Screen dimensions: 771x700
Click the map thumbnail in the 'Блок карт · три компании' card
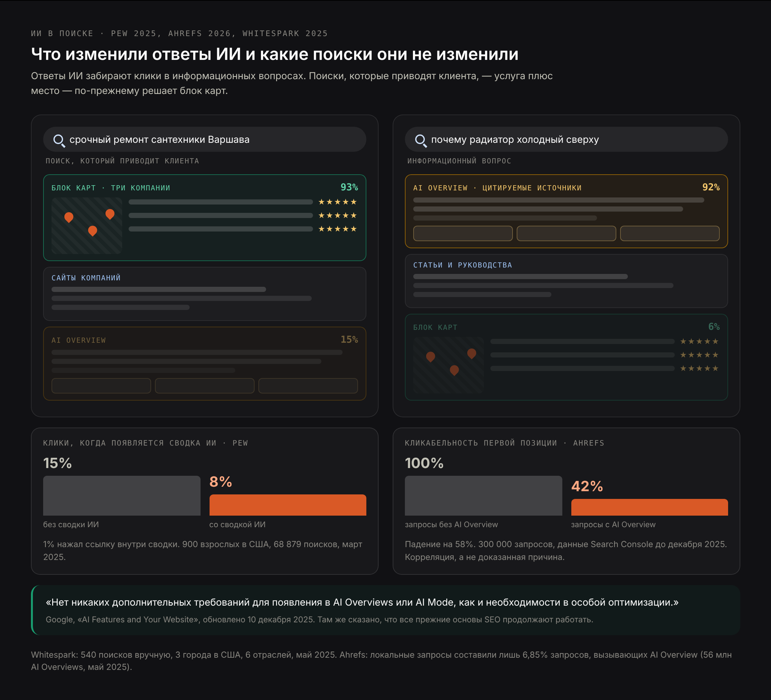pyautogui.click(x=87, y=226)
